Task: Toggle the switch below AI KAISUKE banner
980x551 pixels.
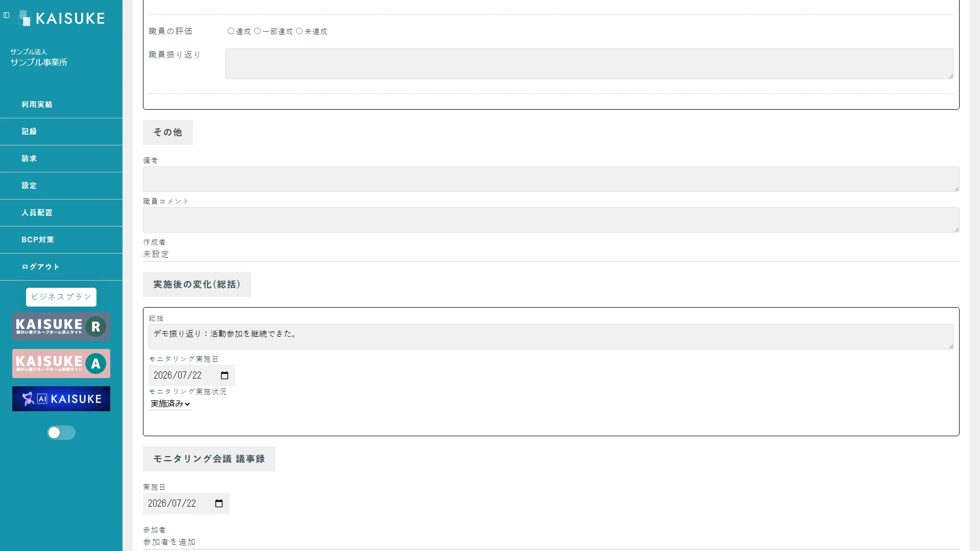Action: pyautogui.click(x=61, y=433)
